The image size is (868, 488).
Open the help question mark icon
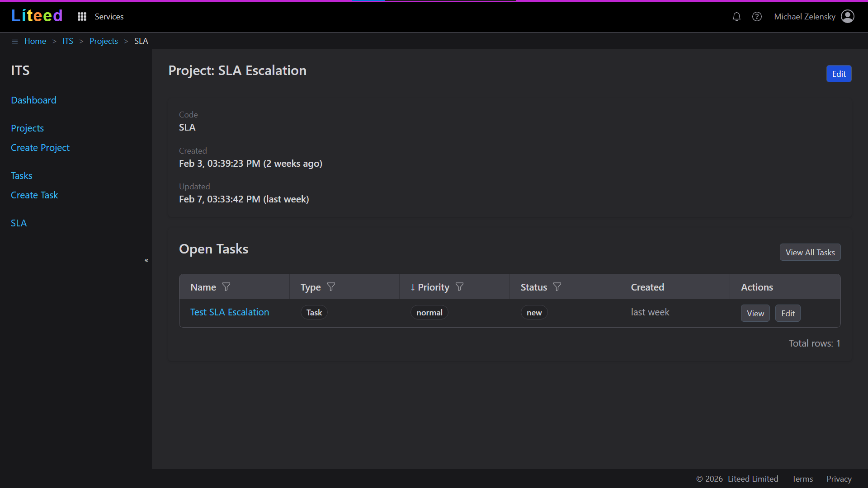pyautogui.click(x=757, y=17)
